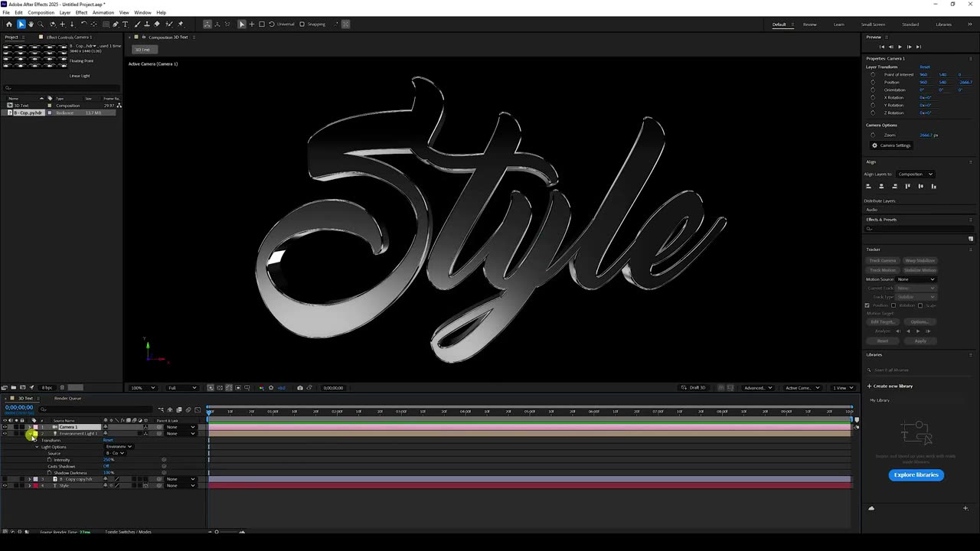Screen dimensions: 980x551
Task: Open the Motion Source dropdown
Action: coord(916,279)
